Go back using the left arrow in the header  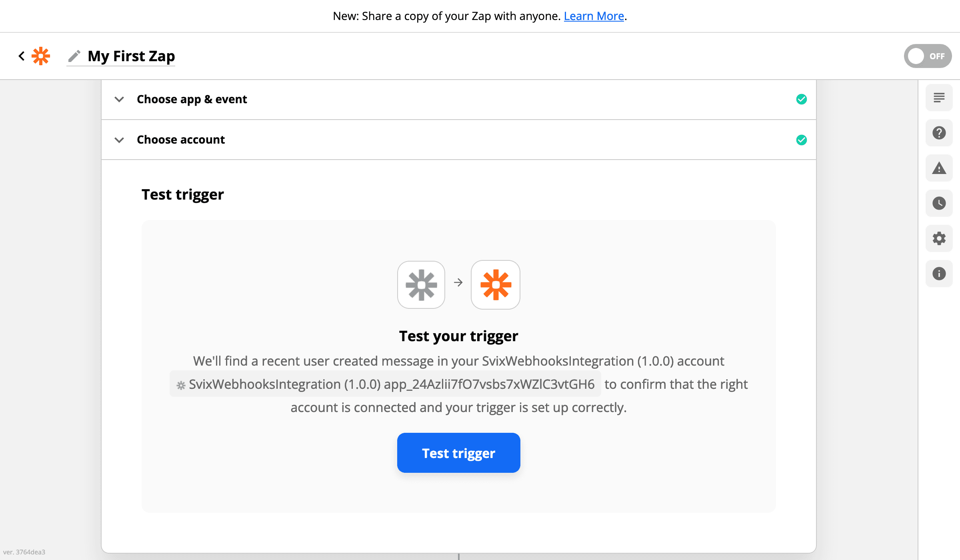pyautogui.click(x=22, y=56)
